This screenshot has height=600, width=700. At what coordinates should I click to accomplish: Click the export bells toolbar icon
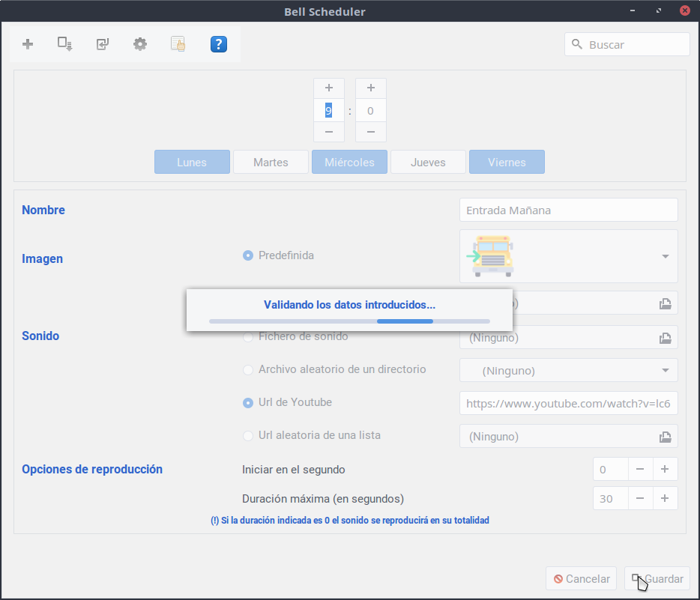(65, 44)
